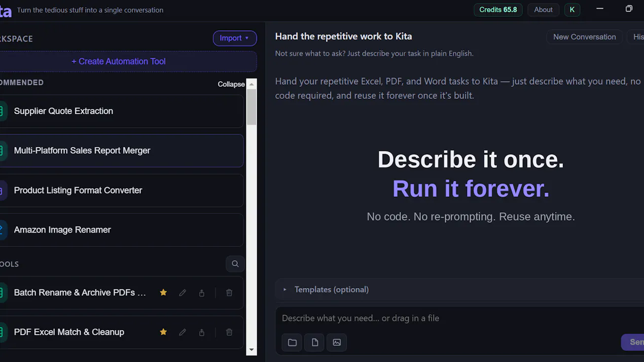
Task: Attach a folder using the folder icon
Action: point(292,342)
